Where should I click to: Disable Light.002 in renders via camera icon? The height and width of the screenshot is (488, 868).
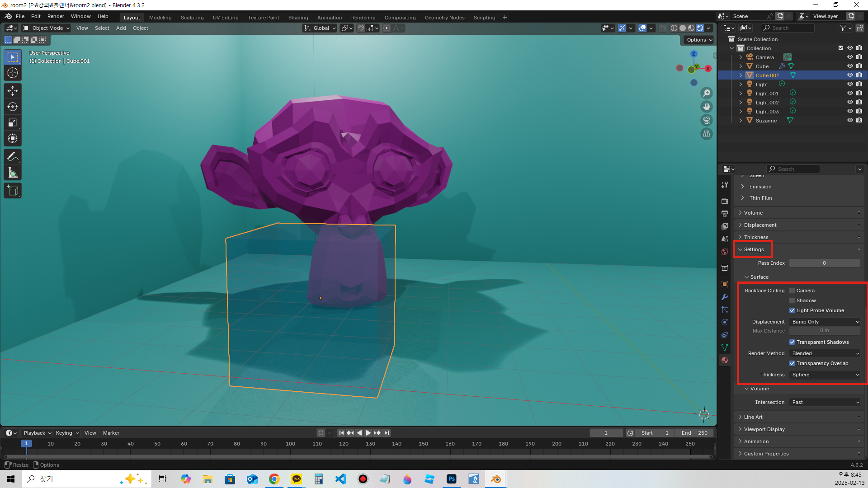[859, 102]
